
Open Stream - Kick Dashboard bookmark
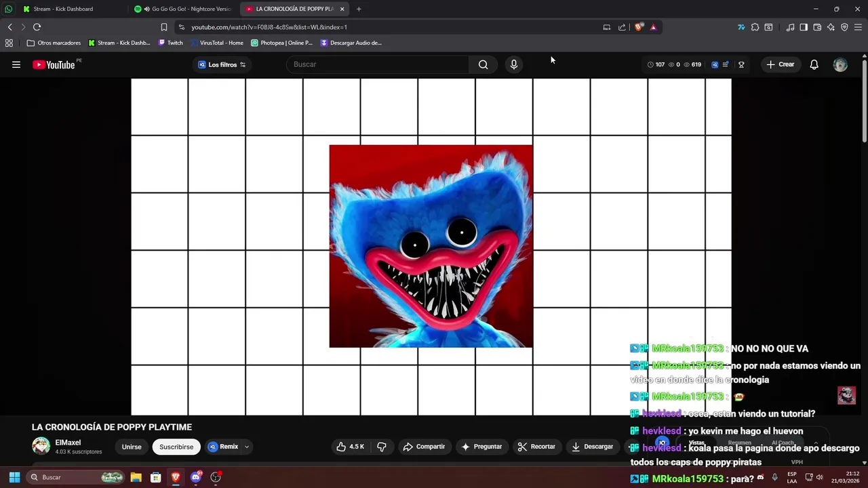(x=119, y=43)
